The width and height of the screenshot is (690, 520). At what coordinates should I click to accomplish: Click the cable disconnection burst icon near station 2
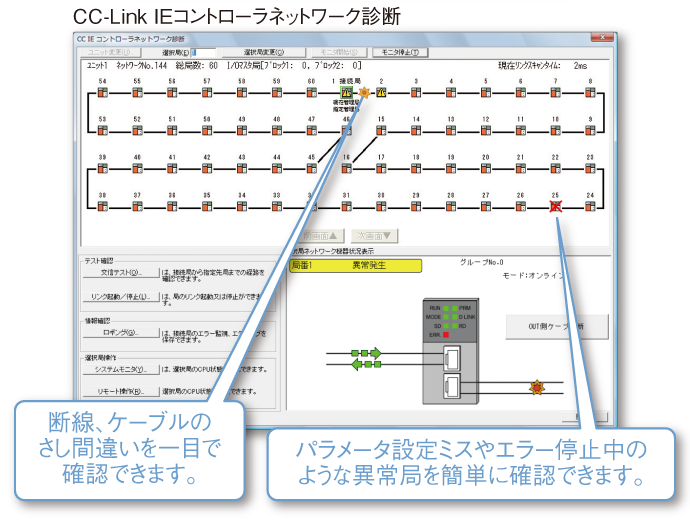364,93
